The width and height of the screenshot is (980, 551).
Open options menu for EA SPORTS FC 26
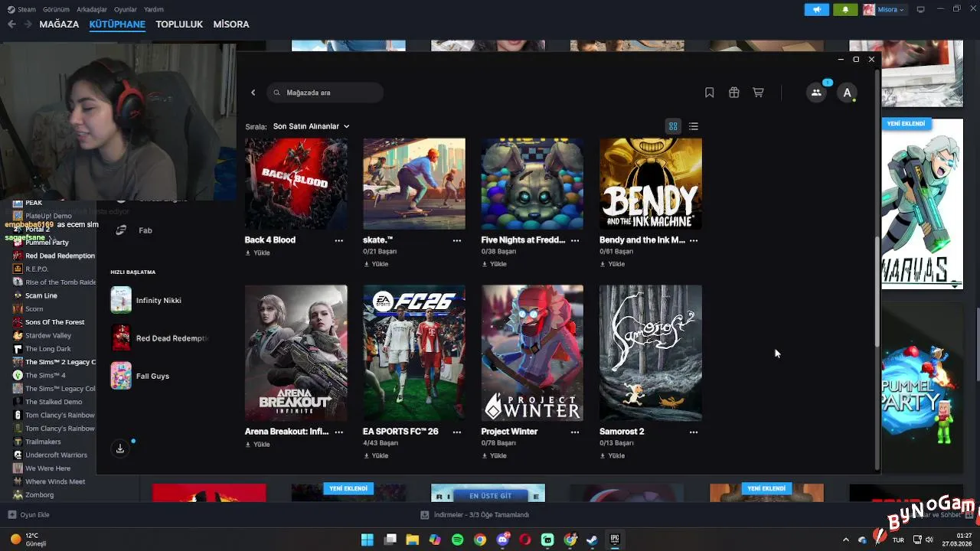coord(457,432)
